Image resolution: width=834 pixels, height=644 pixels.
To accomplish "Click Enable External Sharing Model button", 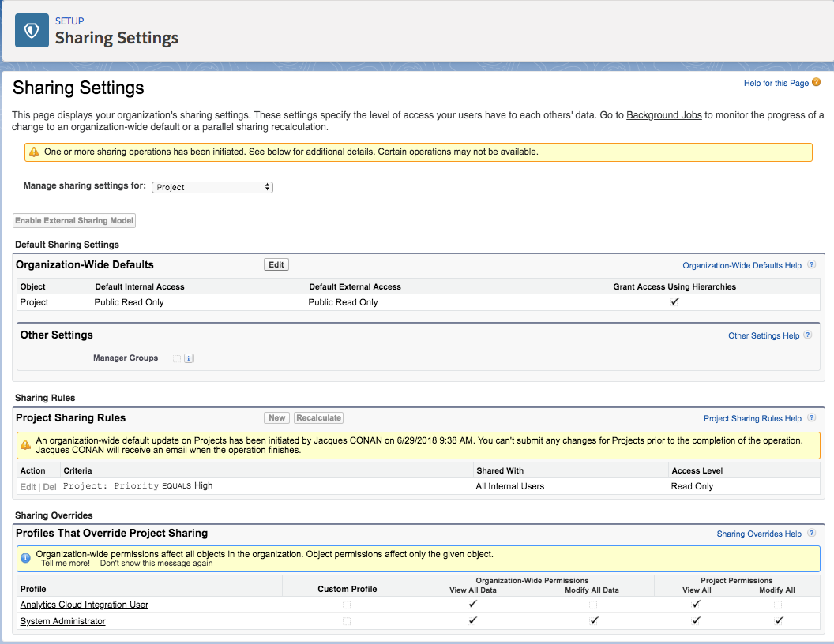I will [74, 220].
